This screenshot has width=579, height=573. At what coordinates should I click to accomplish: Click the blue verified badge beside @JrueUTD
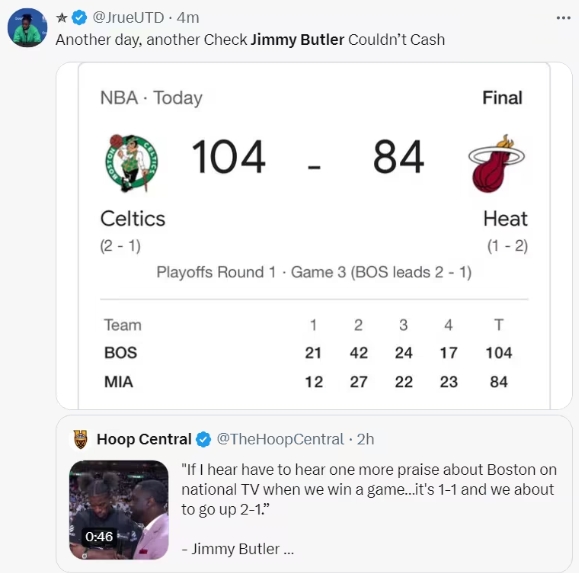(x=79, y=17)
